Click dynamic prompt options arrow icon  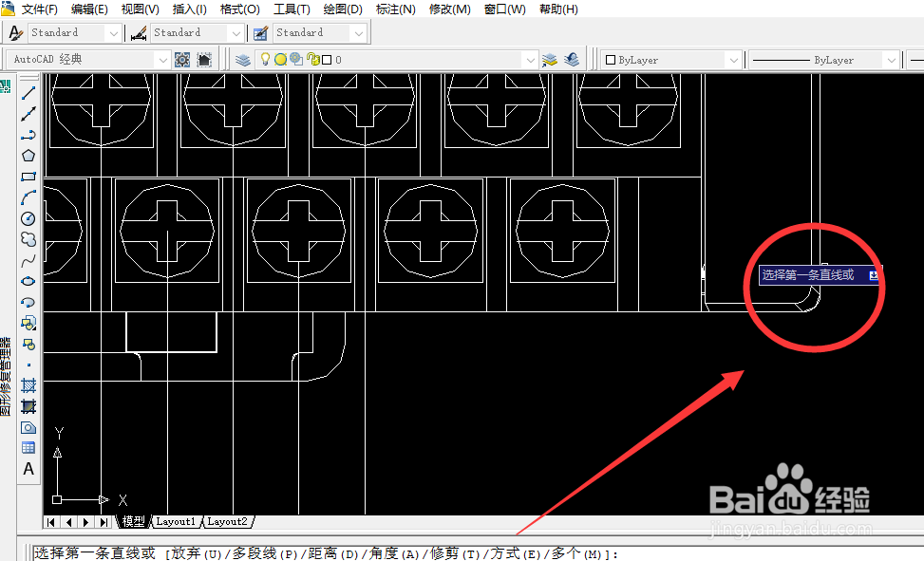[x=874, y=274]
